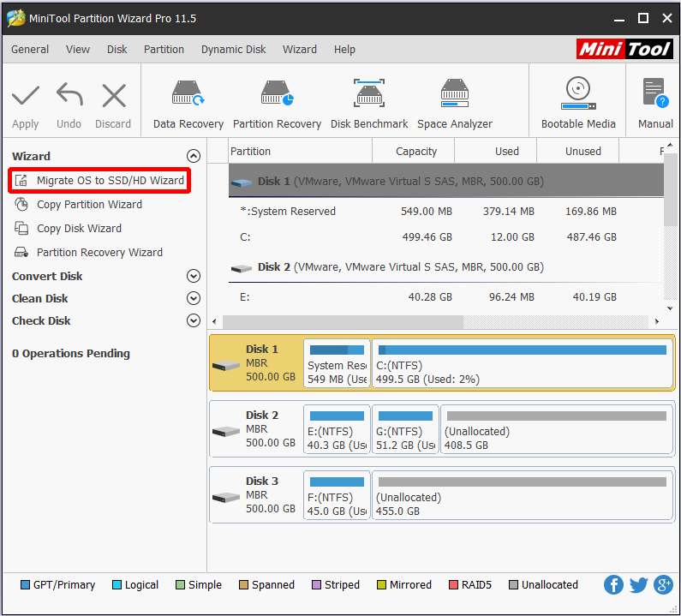Click the Disk 3 drive icon in disk map
Screen dimensions: 681x616
pyautogui.click(x=226, y=497)
